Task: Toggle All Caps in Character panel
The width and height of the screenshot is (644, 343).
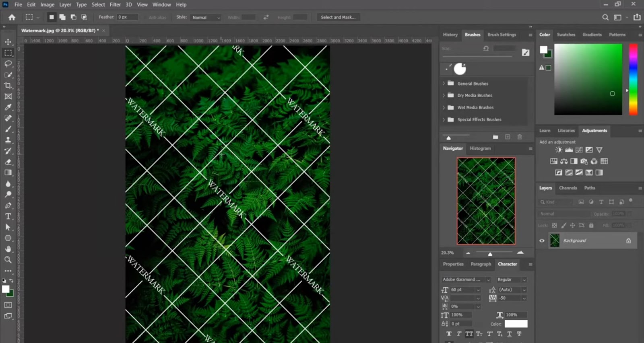Action: pyautogui.click(x=469, y=334)
